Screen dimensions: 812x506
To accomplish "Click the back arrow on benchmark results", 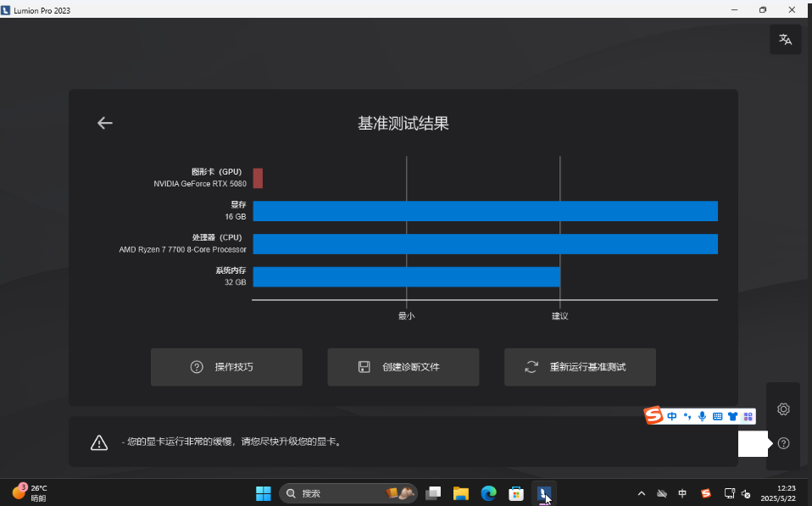I will pos(104,123).
